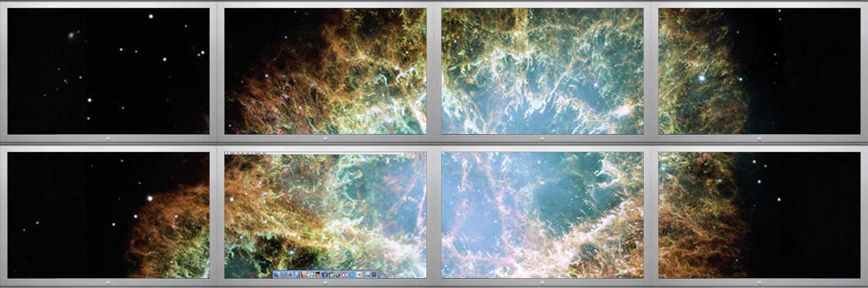
Task: Open the File menu
Action: pyautogui.click(x=238, y=153)
